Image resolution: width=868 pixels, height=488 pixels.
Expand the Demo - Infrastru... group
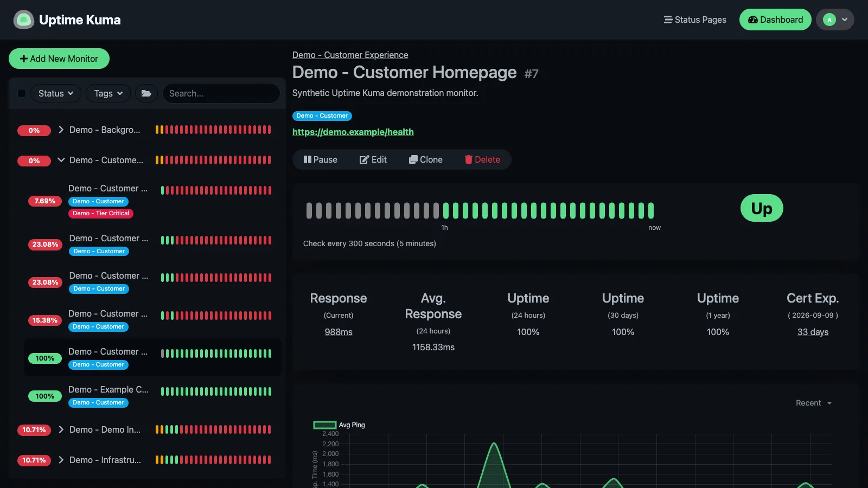[x=61, y=460]
